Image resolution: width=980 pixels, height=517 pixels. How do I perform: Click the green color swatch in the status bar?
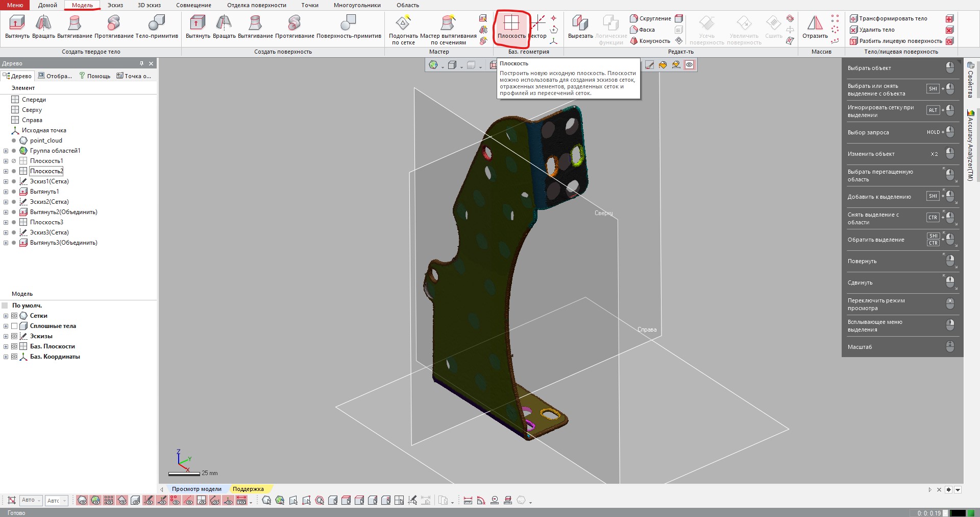pos(971,513)
